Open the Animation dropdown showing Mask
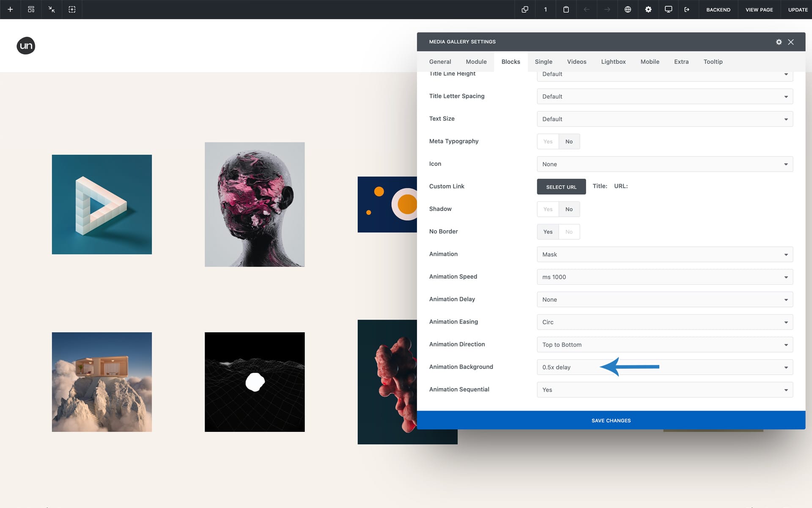 (664, 254)
